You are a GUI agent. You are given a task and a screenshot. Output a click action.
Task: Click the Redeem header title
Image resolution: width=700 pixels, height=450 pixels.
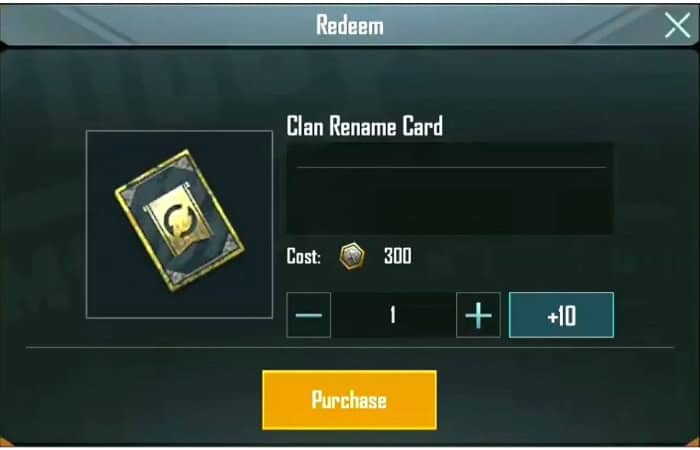click(350, 25)
